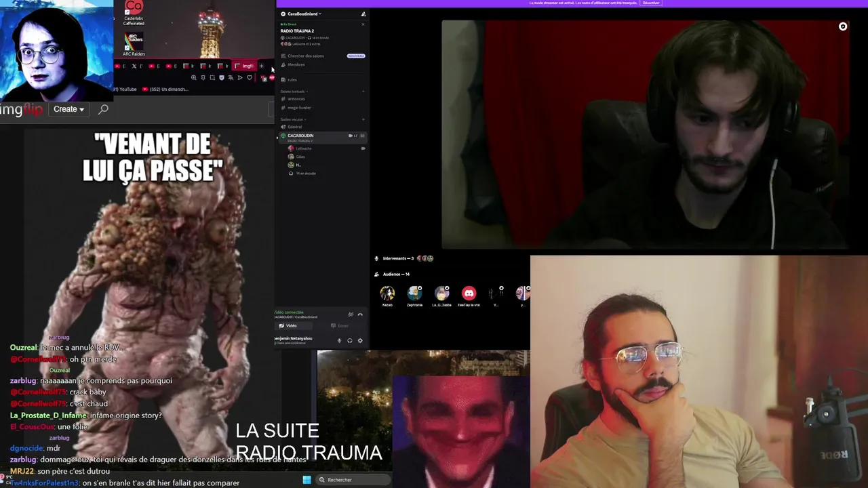Image resolution: width=868 pixels, height=488 pixels.
Task: Select the CACABOUDIN stage channel
Action: point(323,137)
